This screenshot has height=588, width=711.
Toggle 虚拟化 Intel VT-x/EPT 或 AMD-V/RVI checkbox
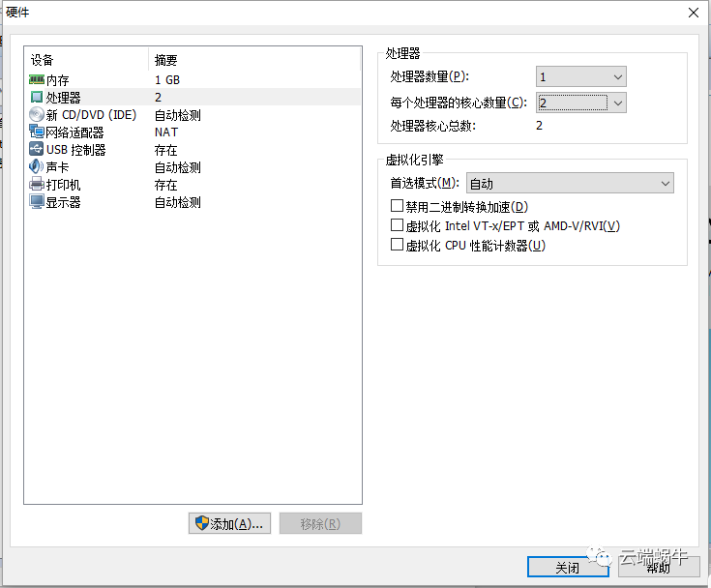click(397, 225)
